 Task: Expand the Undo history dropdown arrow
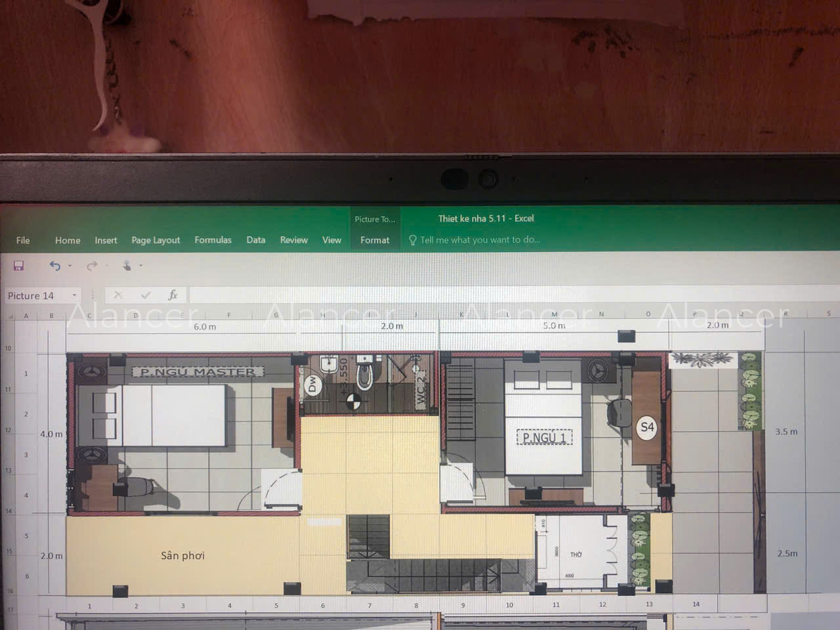click(x=70, y=266)
